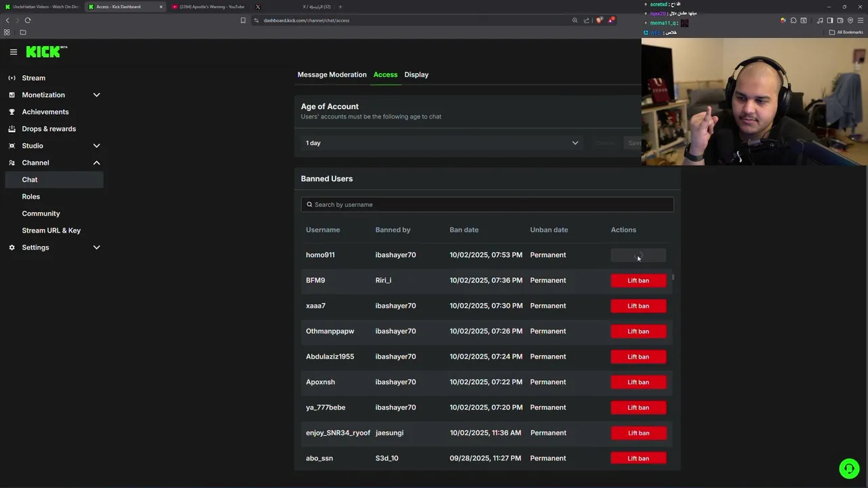Open Brave Rewards triangle icon

coord(611,20)
